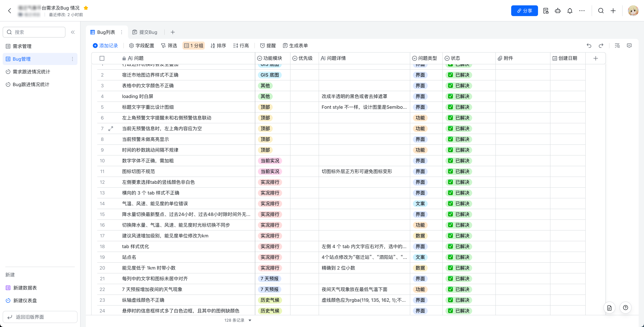Screen dimensions: 644x327
Task: Click the 已解决 checkbox in row 2
Action: point(450,75)
